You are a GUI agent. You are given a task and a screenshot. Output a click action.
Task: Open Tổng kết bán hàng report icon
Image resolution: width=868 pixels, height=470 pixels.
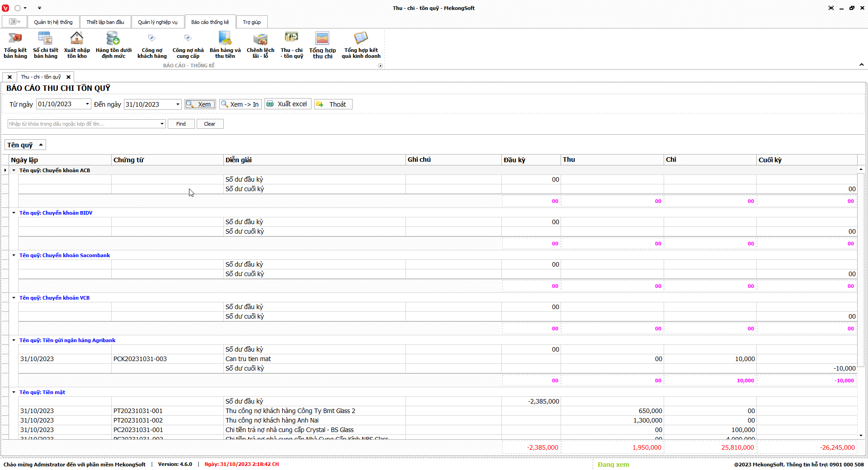(x=15, y=45)
